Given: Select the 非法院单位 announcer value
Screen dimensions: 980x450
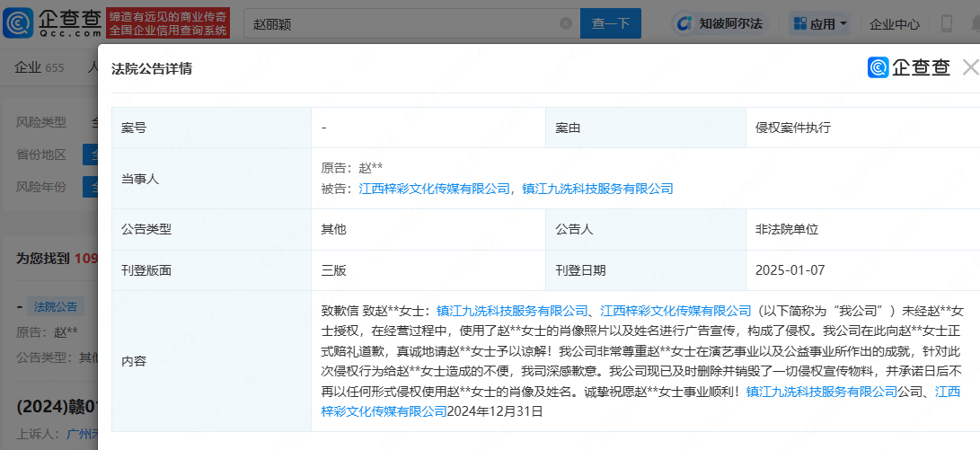Looking at the screenshot, I should (787, 229).
